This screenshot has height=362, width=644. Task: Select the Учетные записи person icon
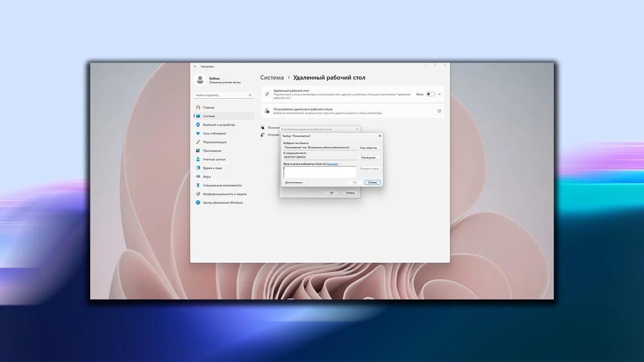click(198, 160)
